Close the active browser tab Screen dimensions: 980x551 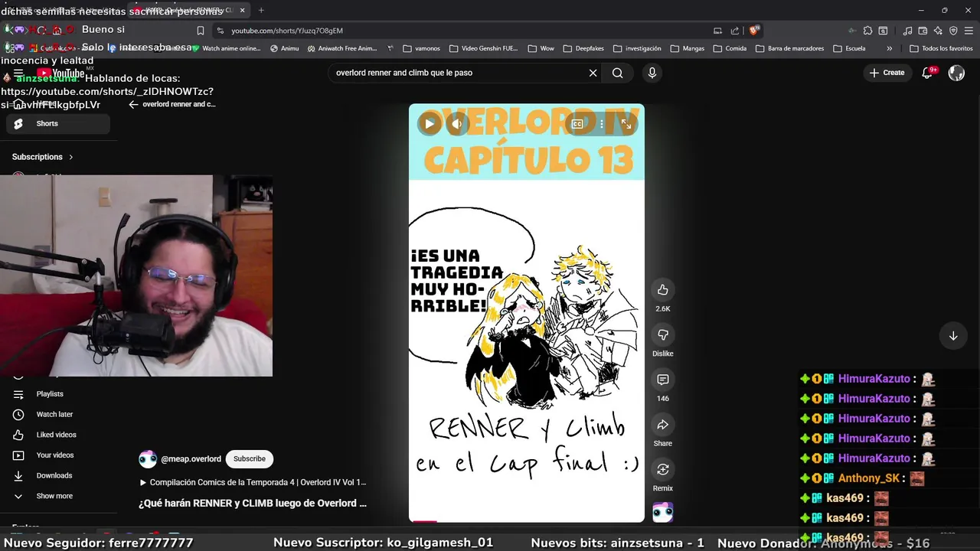[243, 10]
